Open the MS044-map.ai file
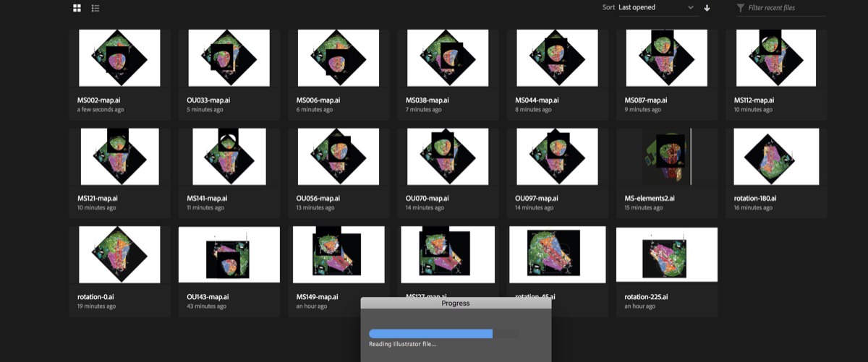This screenshot has width=868, height=362. coord(557,59)
